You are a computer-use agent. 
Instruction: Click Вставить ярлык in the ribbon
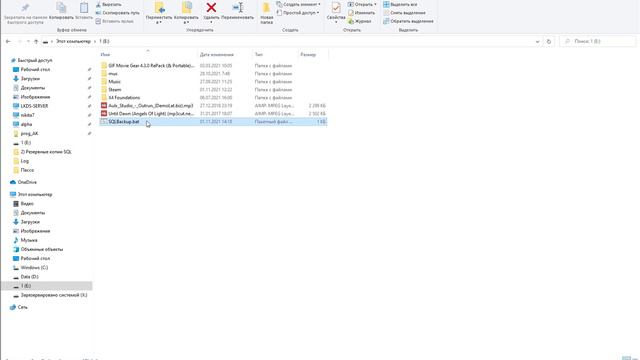click(x=115, y=21)
